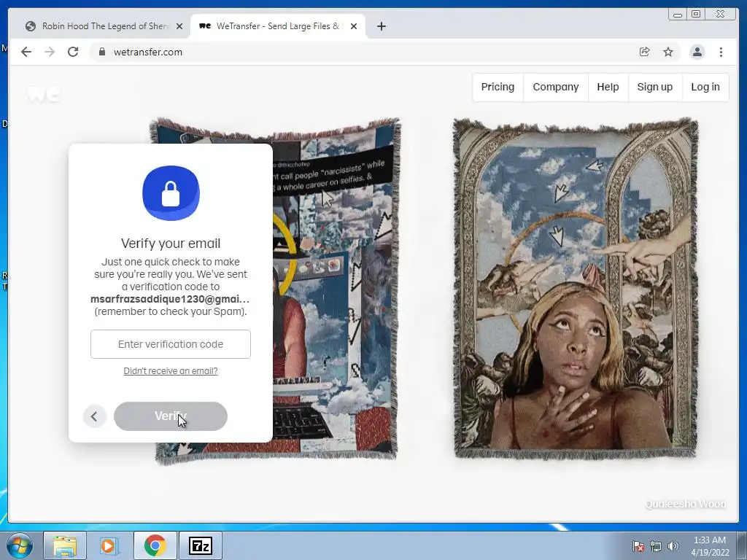Viewport: 747px width, 560px height.
Task: Open the media player taskbar icon
Action: (109, 545)
